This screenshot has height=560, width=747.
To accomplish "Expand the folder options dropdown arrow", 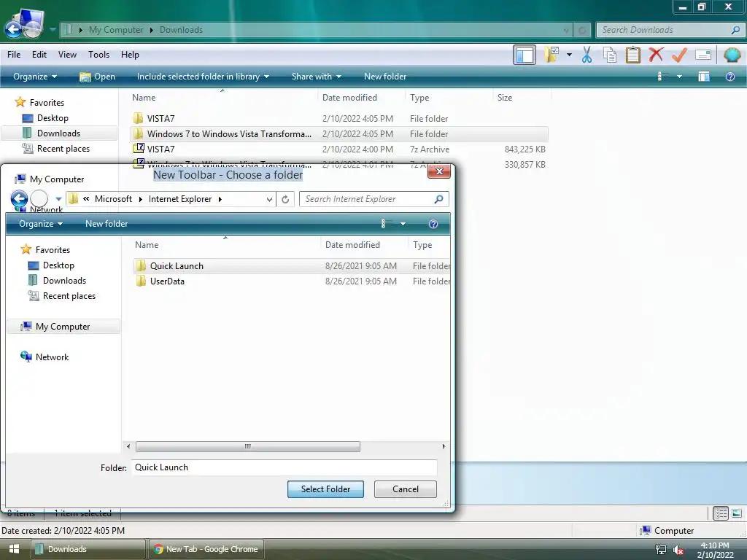I will (569, 55).
